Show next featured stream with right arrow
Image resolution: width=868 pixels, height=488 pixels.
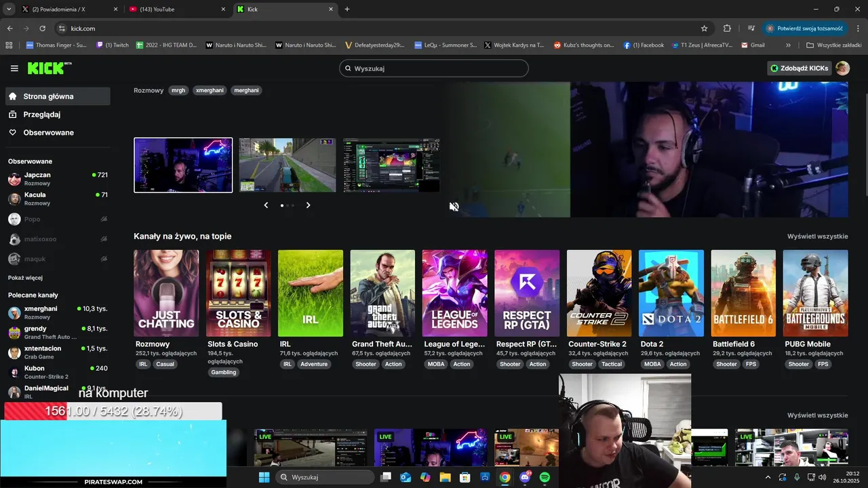pos(308,205)
